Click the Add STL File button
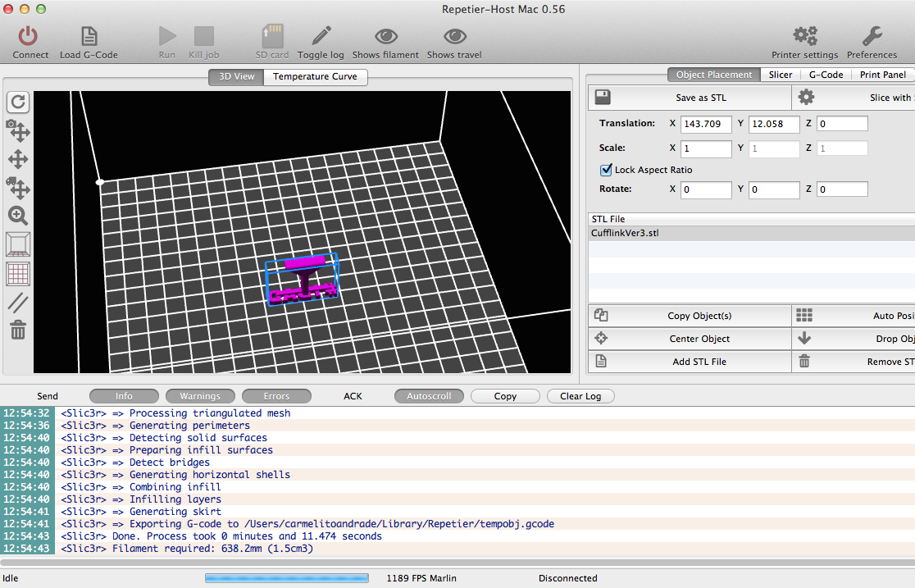The height and width of the screenshot is (588, 915). click(x=690, y=362)
